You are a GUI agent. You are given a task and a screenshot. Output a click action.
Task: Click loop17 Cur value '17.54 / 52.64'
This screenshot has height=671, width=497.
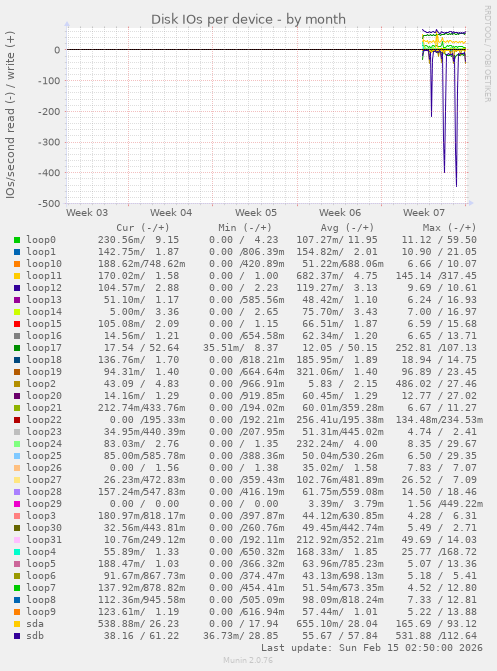141,347
